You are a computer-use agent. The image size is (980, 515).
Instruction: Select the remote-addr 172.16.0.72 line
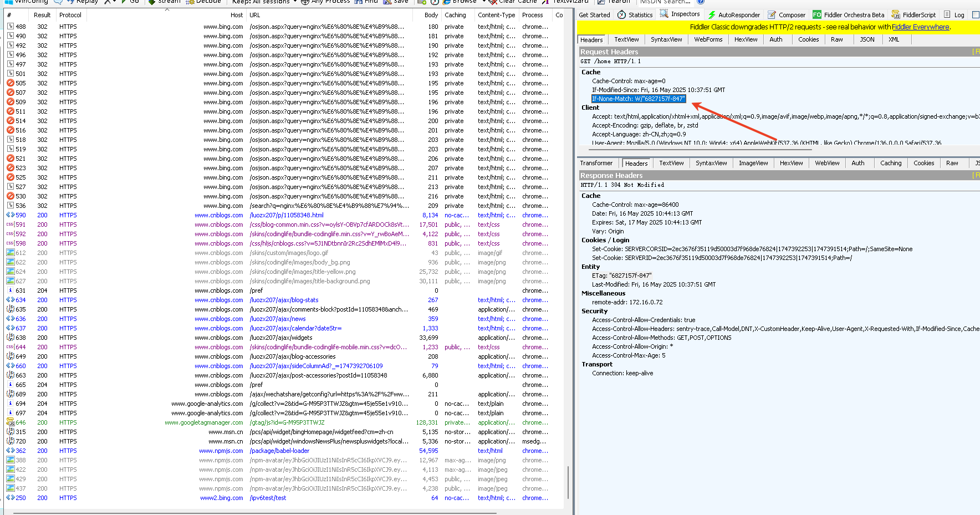(x=627, y=302)
